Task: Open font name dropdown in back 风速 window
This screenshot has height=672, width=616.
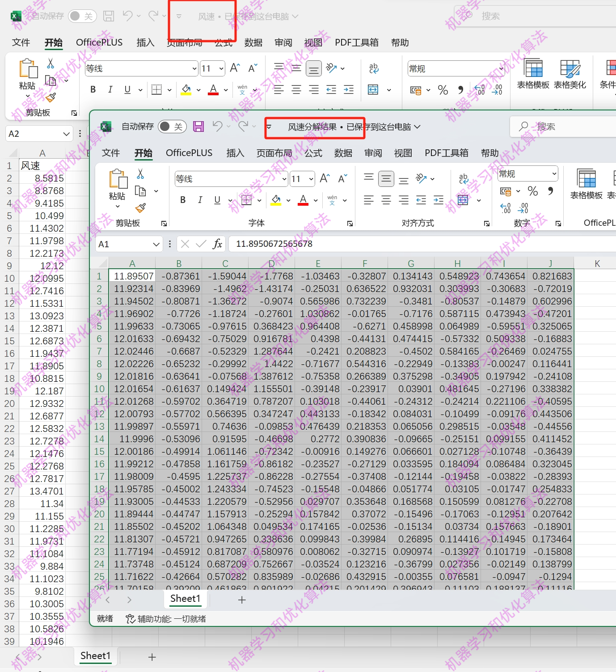Action: [194, 68]
